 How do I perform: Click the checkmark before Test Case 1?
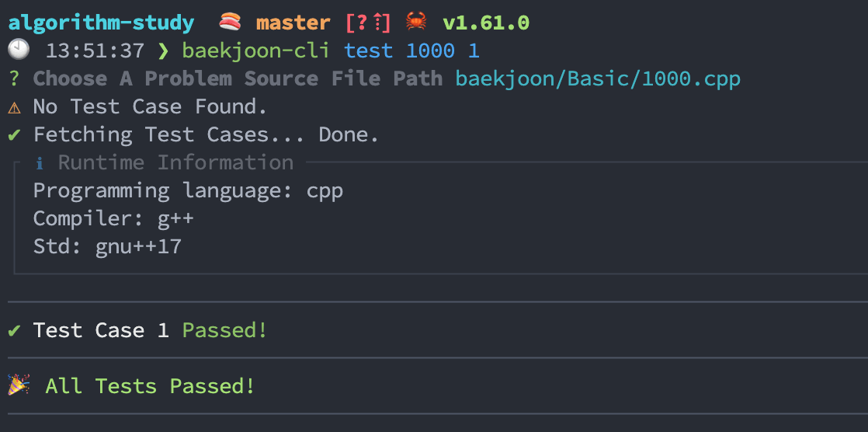point(15,331)
